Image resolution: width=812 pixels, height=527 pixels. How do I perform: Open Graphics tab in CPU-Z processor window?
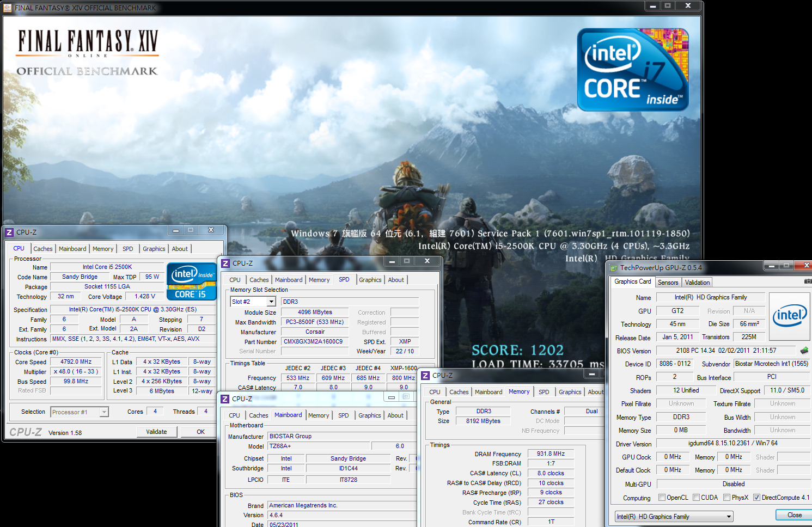154,249
